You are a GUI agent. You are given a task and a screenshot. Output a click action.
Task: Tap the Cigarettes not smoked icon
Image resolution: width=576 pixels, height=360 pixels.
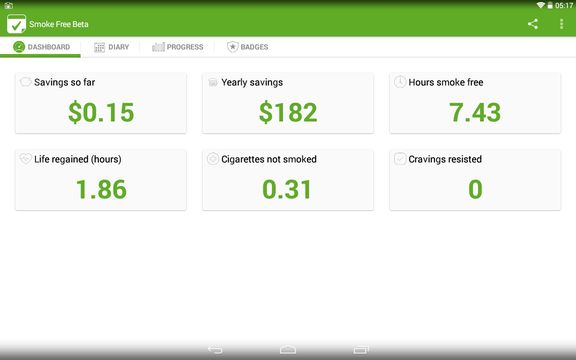[x=212, y=159]
